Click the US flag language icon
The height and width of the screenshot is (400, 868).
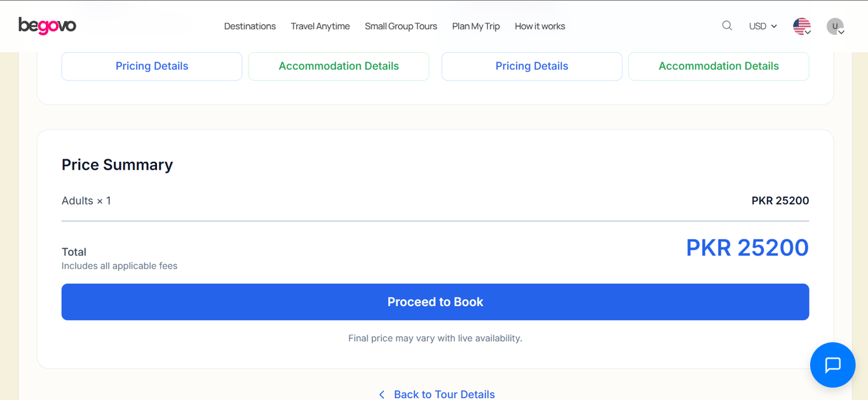[801, 25]
